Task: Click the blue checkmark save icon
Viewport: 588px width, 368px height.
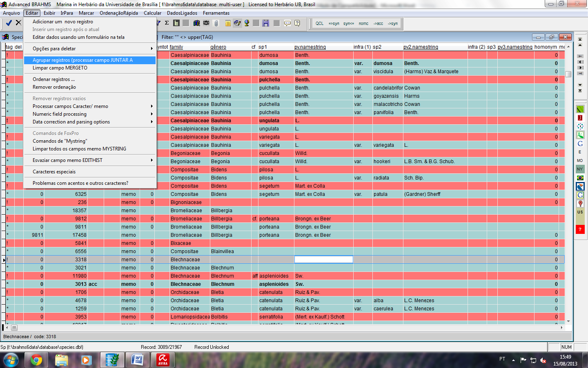Action: click(x=9, y=23)
